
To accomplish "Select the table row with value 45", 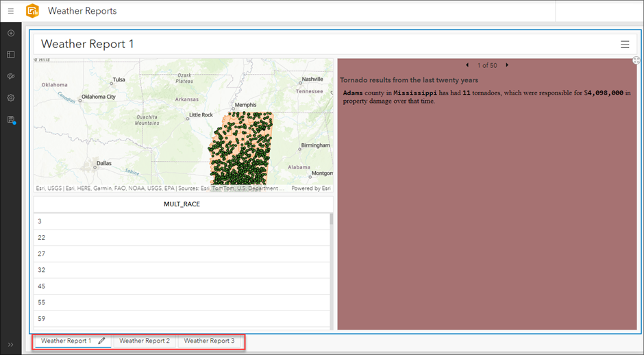I will (x=182, y=286).
